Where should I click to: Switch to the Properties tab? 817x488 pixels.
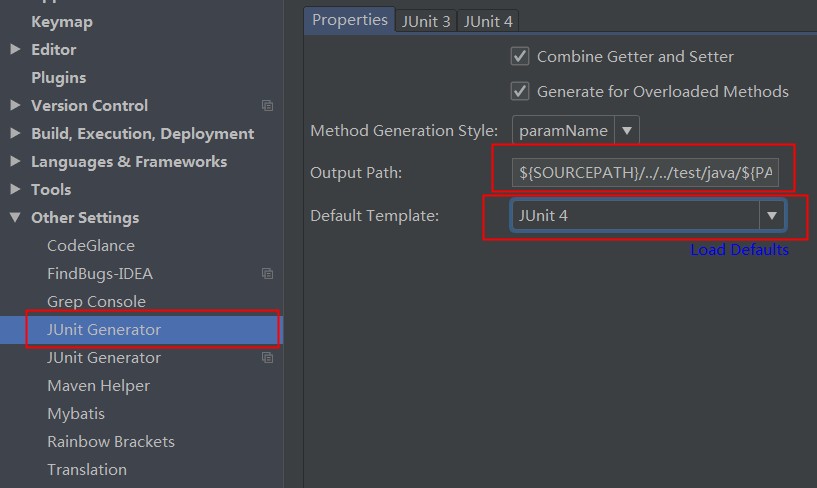350,20
